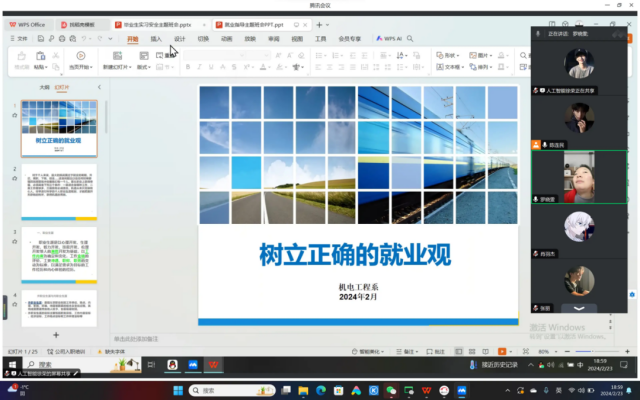
Task: Open WPS AI assistant
Action: pos(389,38)
